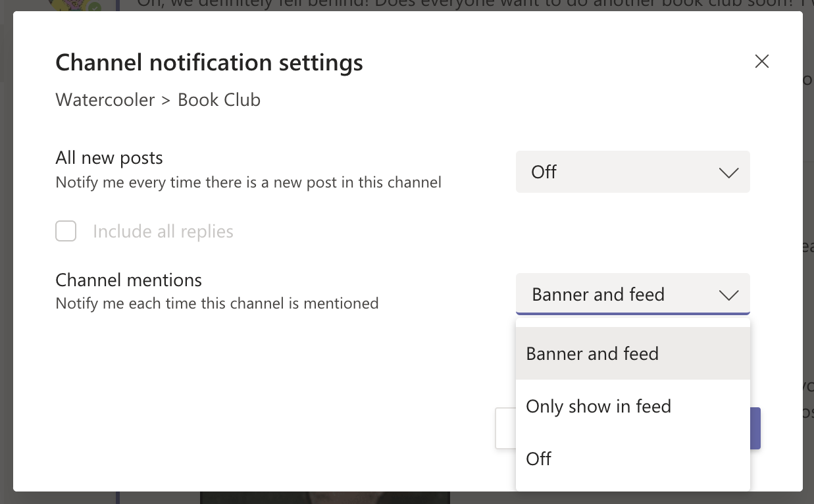This screenshot has height=504, width=814.
Task: Click the Channel notification settings heading
Action: pos(209,63)
